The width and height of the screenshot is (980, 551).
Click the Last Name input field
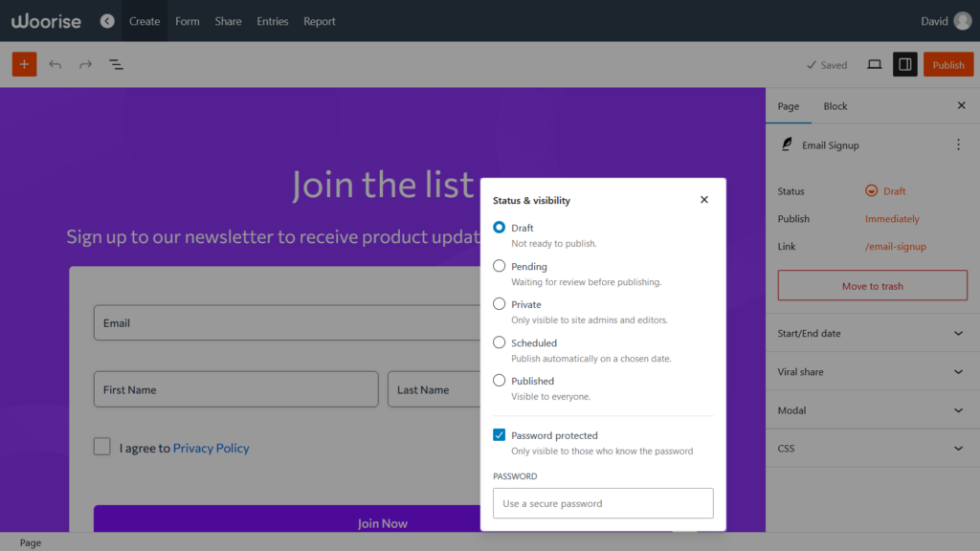pyautogui.click(x=434, y=389)
